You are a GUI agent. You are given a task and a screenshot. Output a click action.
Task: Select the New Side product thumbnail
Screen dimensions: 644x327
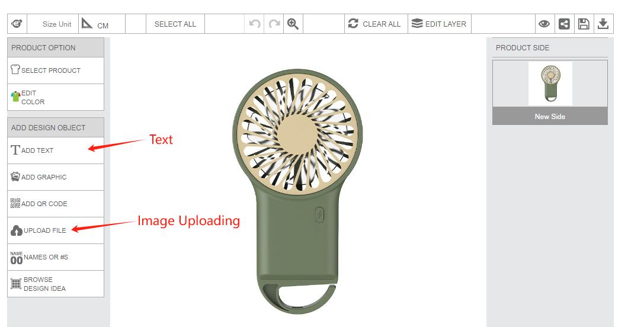[x=550, y=92]
